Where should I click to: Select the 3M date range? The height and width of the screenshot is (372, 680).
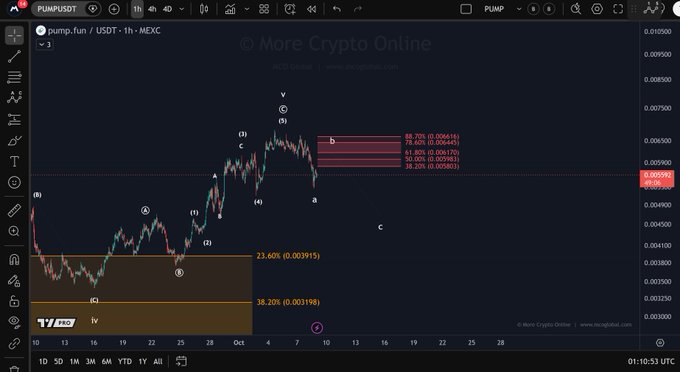(90, 361)
